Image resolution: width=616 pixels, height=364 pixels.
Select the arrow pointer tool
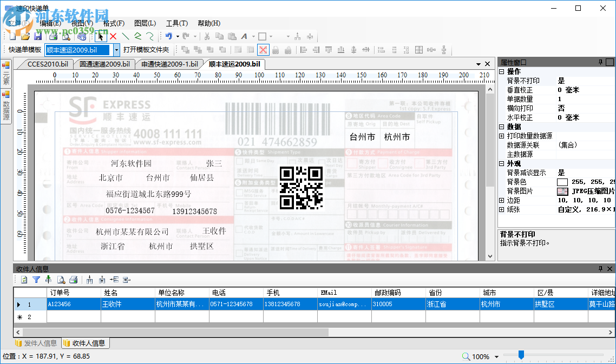click(100, 36)
